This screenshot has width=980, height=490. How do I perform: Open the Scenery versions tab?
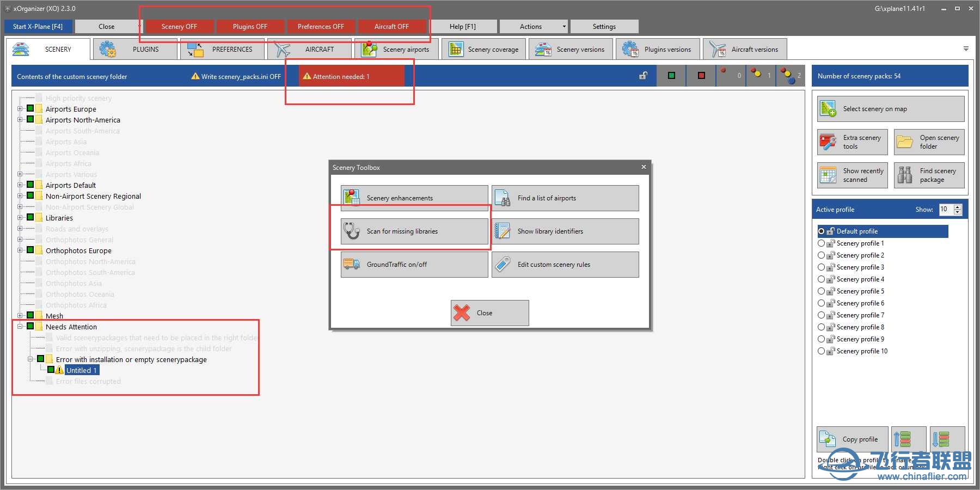(571, 49)
